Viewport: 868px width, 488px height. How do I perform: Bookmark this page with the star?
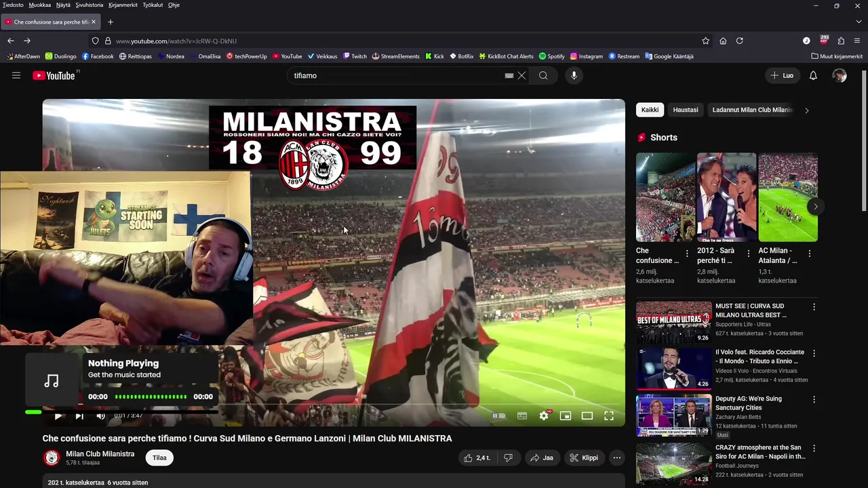pyautogui.click(x=705, y=41)
